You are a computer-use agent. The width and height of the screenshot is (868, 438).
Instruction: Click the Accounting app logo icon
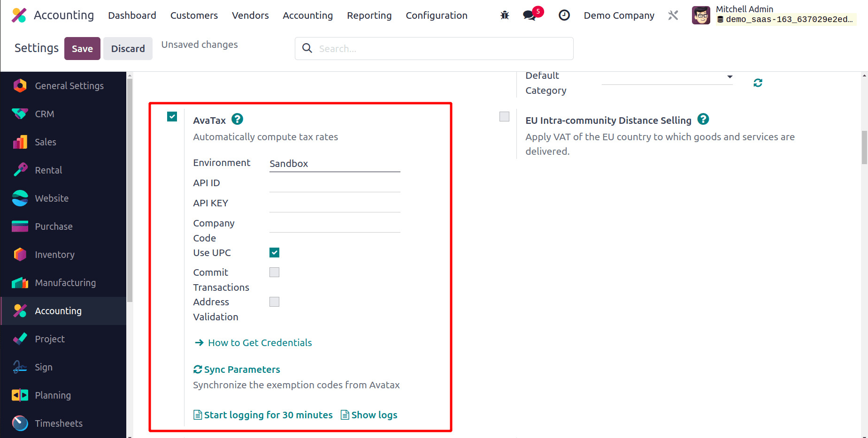[x=19, y=15]
